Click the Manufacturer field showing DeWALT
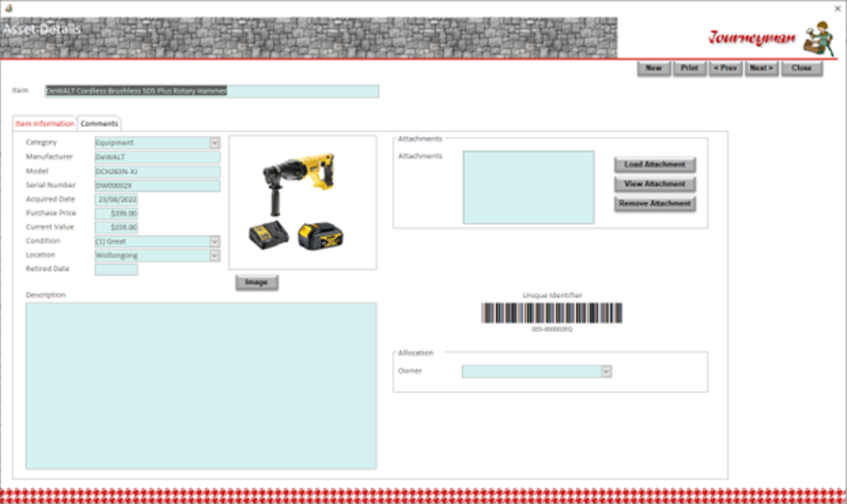The width and height of the screenshot is (847, 504). click(x=157, y=157)
